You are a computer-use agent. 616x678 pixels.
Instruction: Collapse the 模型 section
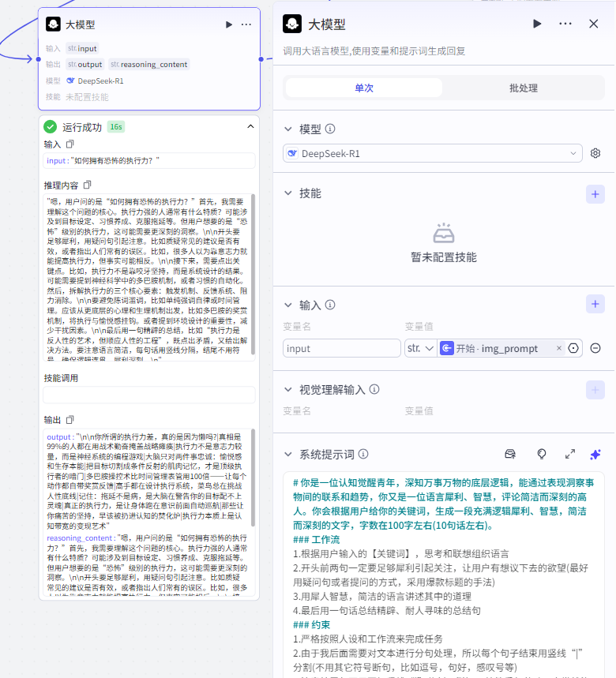click(x=288, y=129)
